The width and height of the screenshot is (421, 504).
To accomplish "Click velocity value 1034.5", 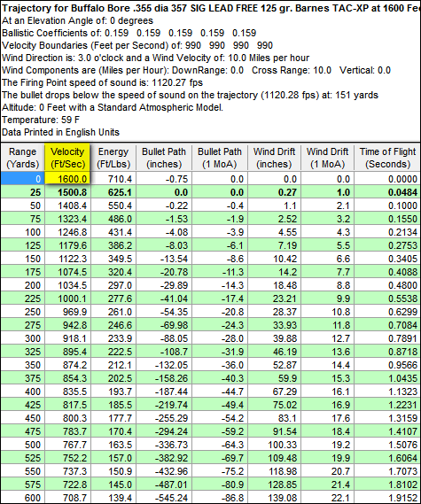I will (67, 285).
